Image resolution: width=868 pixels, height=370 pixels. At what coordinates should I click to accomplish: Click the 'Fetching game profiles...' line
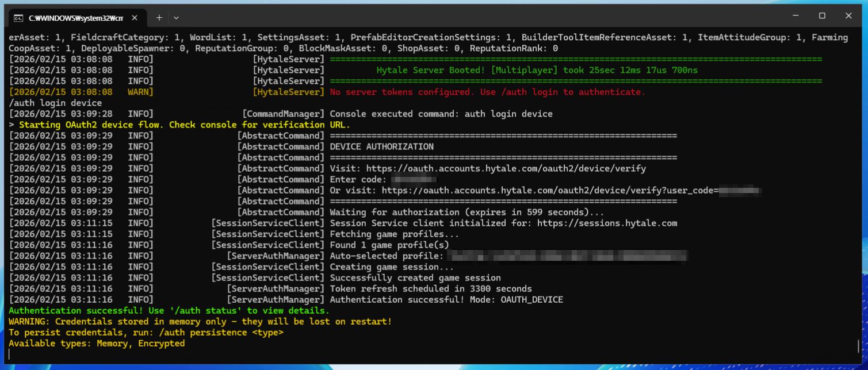(x=395, y=234)
